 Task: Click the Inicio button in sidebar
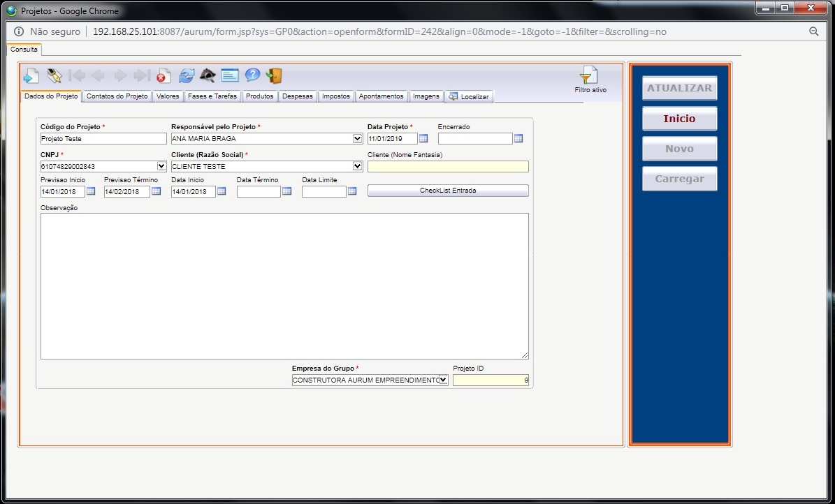[679, 119]
